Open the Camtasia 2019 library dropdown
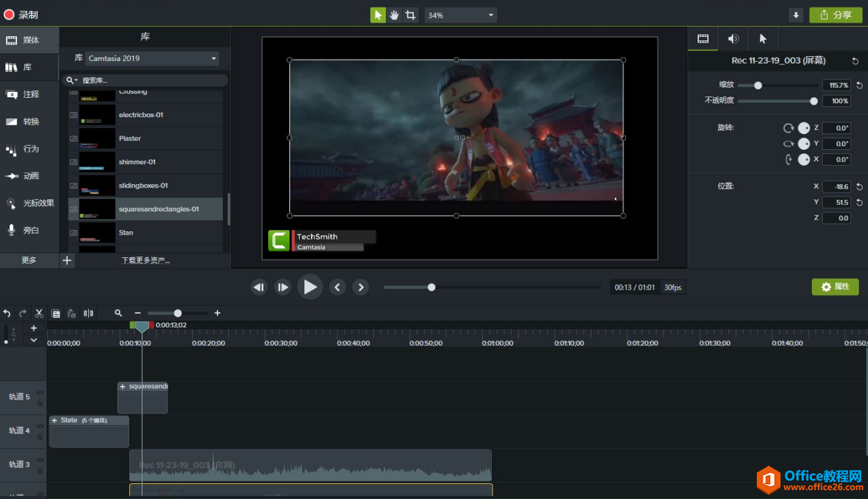Image resolution: width=868 pixels, height=499 pixels. (153, 58)
